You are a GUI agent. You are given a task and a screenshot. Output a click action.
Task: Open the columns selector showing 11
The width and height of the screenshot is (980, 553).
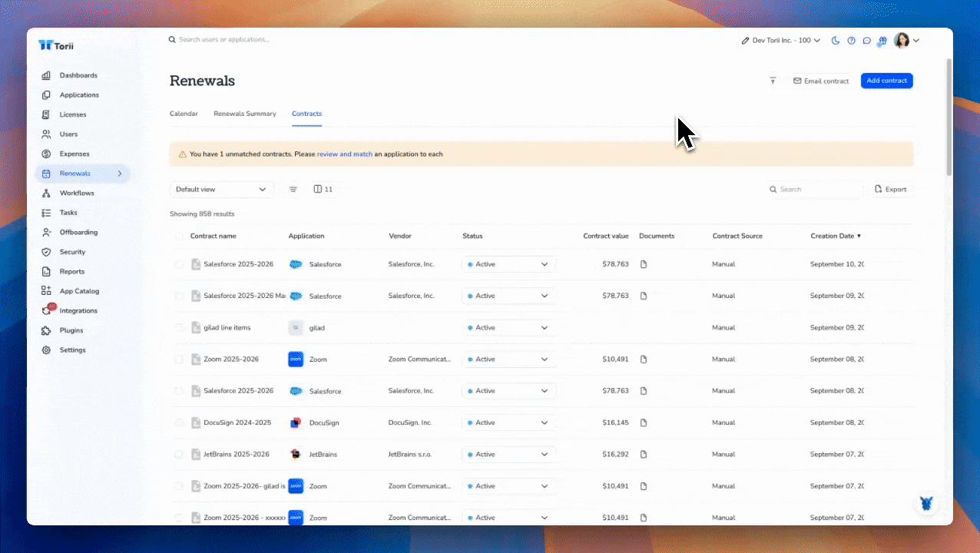click(323, 189)
